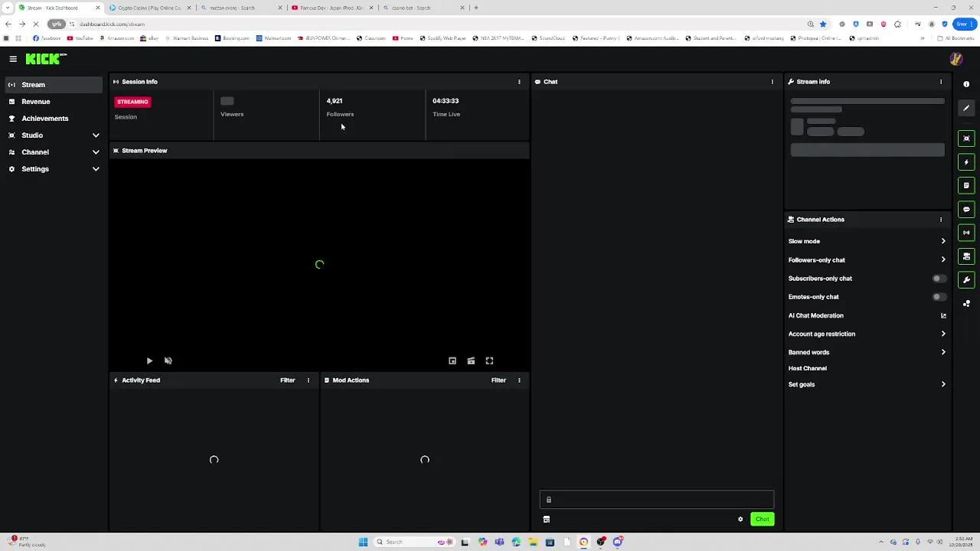The image size is (980, 551).
Task: Open chat settings gear icon
Action: pos(740,520)
